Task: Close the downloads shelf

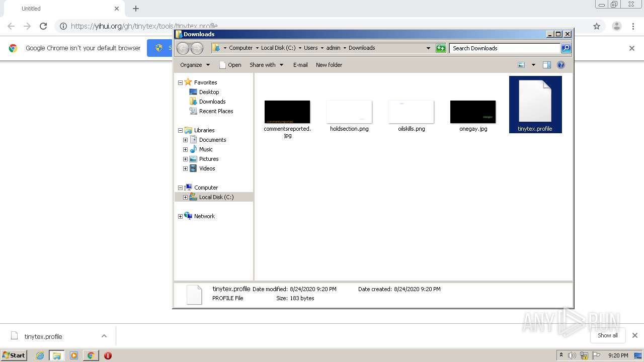Action: click(x=635, y=335)
